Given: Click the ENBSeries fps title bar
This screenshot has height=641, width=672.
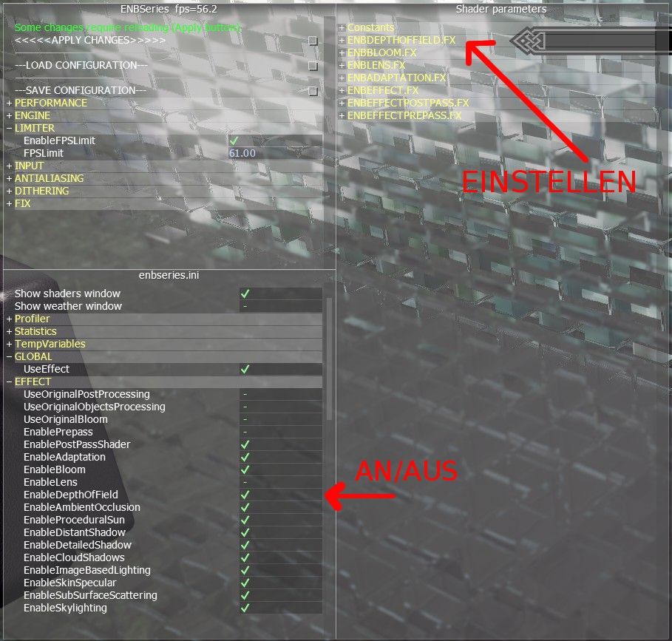Looking at the screenshot, I should tap(169, 9).
